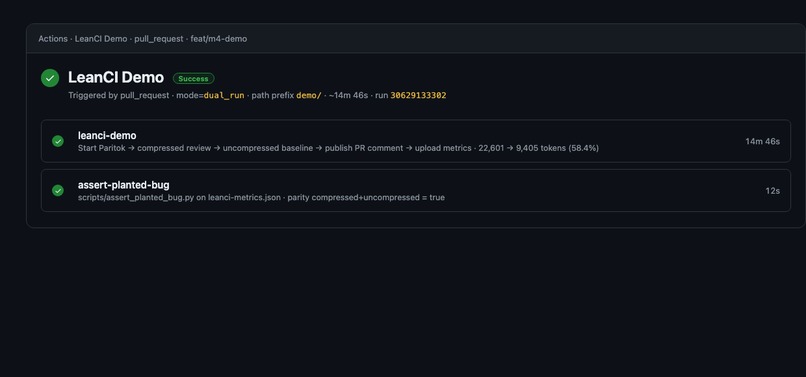This screenshot has width=806, height=377.
Task: Click the Success status badge
Action: 193,79
